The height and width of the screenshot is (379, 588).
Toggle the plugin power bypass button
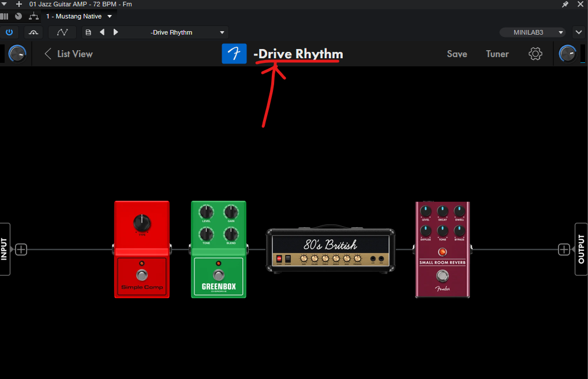pyautogui.click(x=9, y=32)
